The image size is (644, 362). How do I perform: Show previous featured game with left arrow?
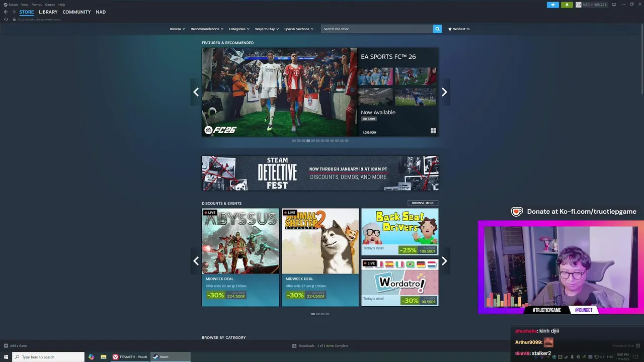click(196, 92)
